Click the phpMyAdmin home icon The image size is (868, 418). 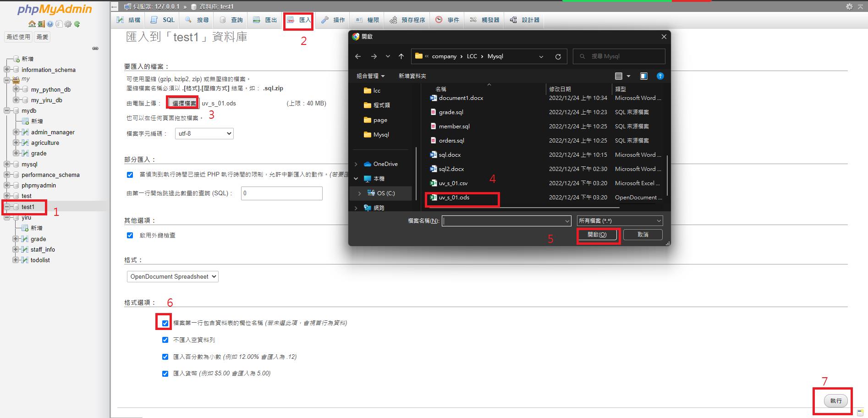coord(32,24)
